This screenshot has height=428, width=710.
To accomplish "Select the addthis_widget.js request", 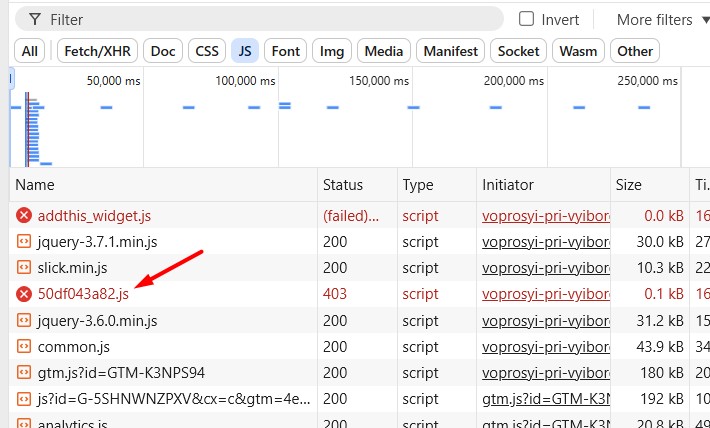I will pyautogui.click(x=94, y=216).
